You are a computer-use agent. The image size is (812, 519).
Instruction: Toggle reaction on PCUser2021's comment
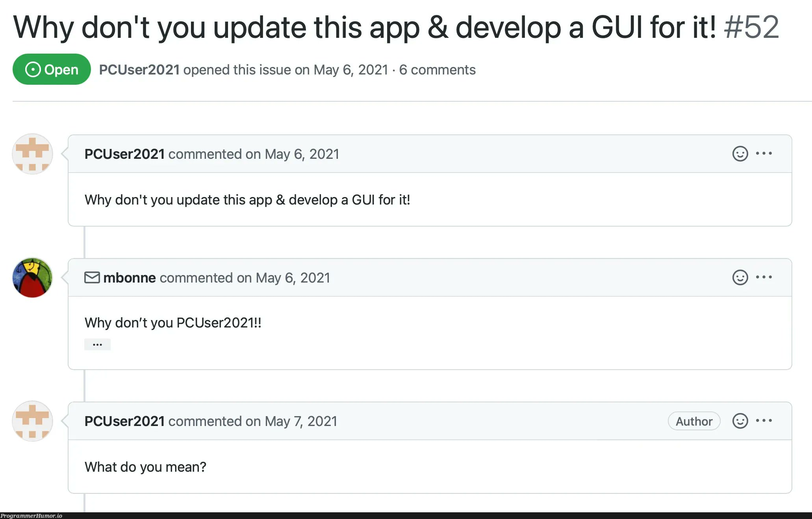click(x=740, y=154)
